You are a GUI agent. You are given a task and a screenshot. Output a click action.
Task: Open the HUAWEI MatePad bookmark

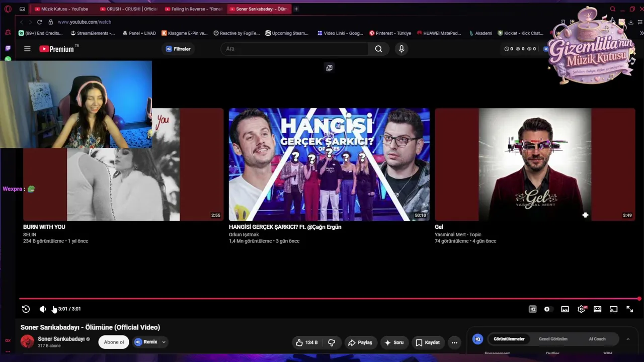(x=439, y=33)
